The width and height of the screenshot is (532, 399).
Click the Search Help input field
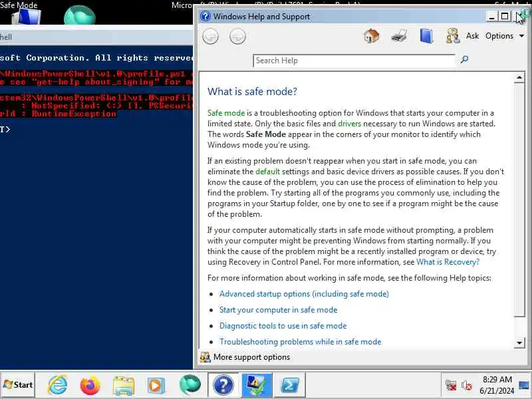[354, 61]
